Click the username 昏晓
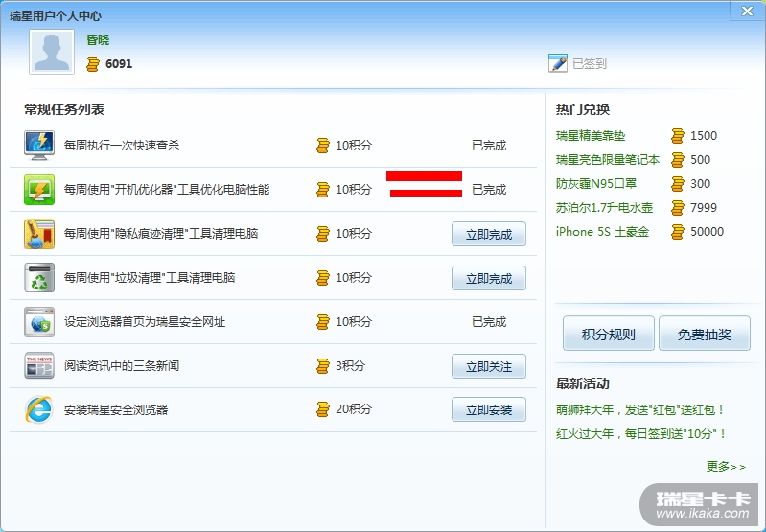Screen dimensions: 766x532 coord(98,40)
